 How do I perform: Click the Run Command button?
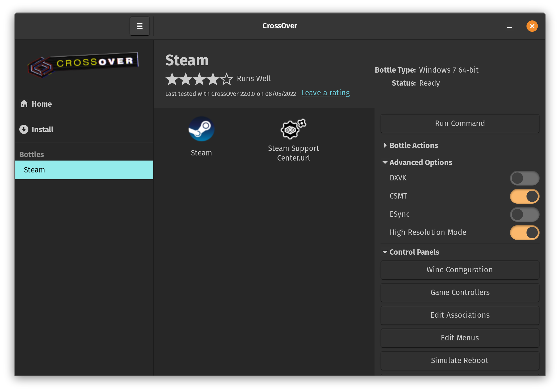[x=460, y=123]
